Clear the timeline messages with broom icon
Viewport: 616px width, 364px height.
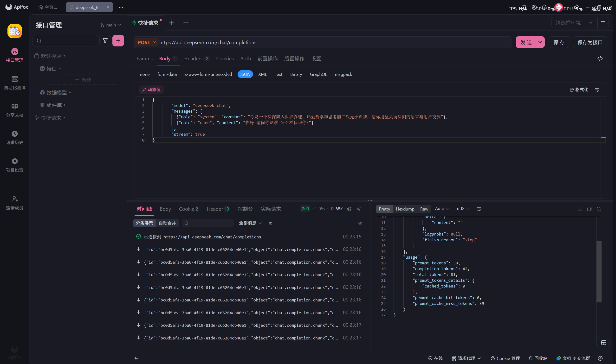(x=360, y=223)
